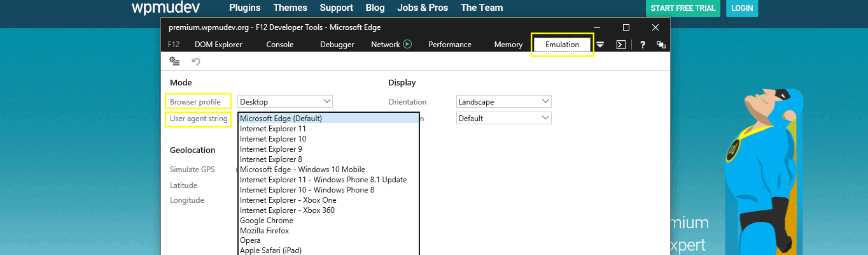Screen dimensions: 868x255
Task: Click the START FREE TRIAL button
Action: pos(683,8)
